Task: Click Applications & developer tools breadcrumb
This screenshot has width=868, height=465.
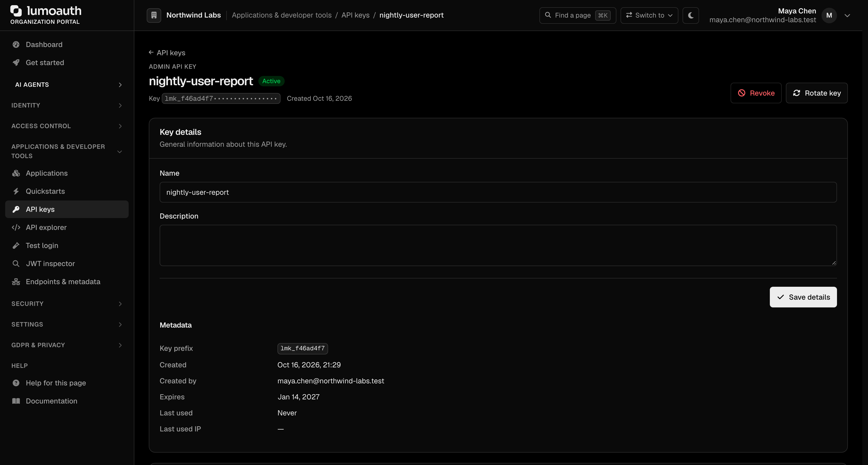Action: 281,15
